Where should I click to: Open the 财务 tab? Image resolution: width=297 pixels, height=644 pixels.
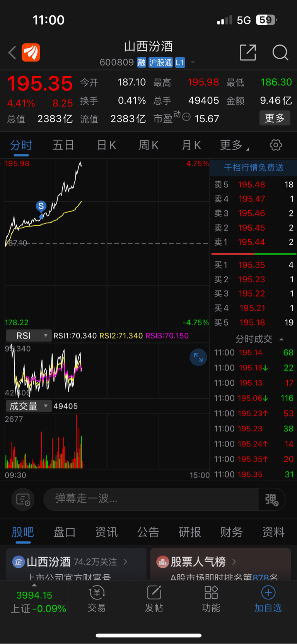point(232,532)
